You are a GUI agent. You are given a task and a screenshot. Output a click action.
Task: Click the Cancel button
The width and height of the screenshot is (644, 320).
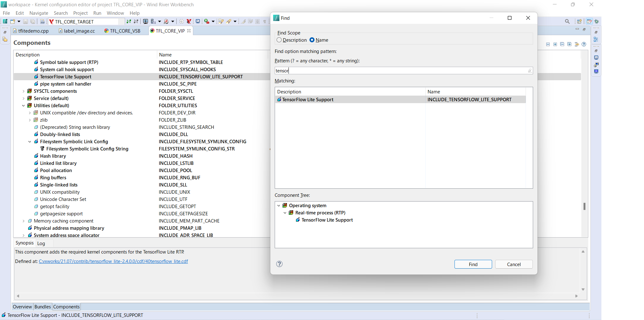[514, 264]
